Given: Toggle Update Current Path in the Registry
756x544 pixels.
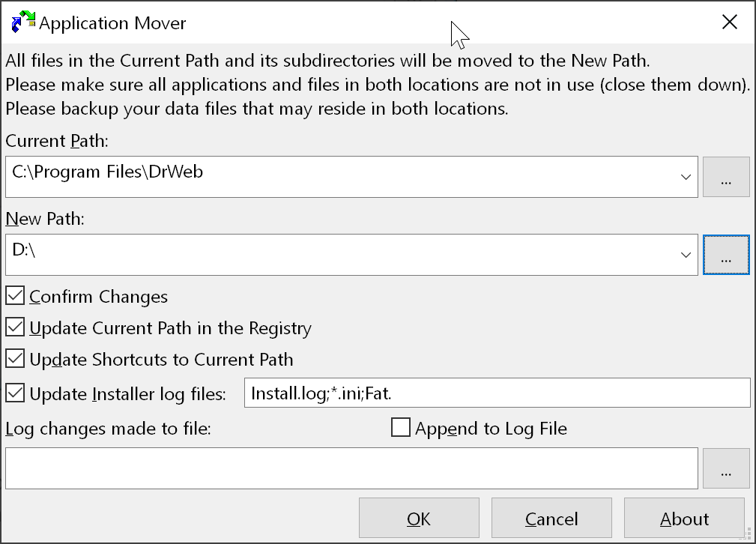Looking at the screenshot, I should [15, 327].
